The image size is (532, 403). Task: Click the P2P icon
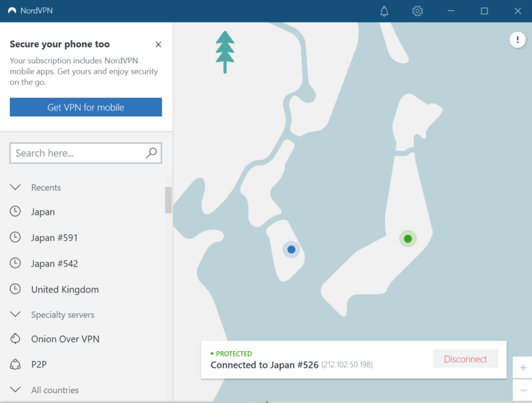(15, 364)
